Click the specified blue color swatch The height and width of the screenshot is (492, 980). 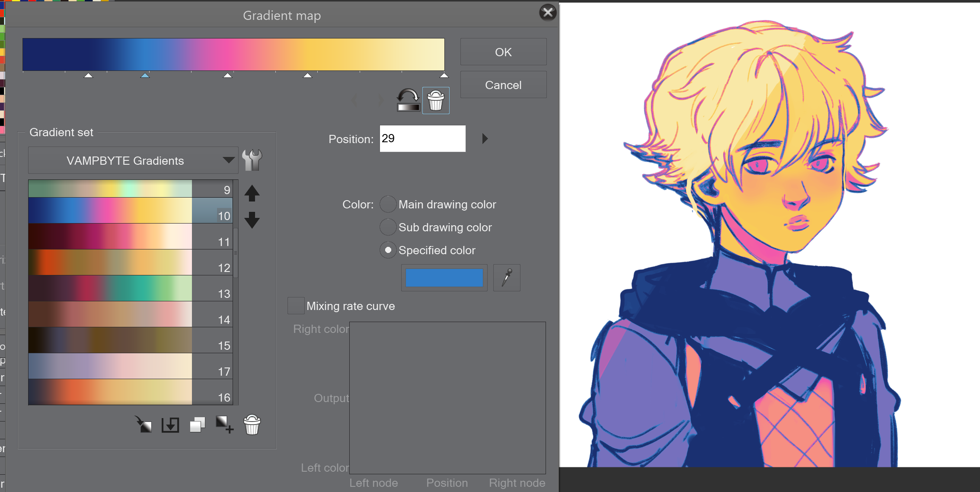(444, 278)
